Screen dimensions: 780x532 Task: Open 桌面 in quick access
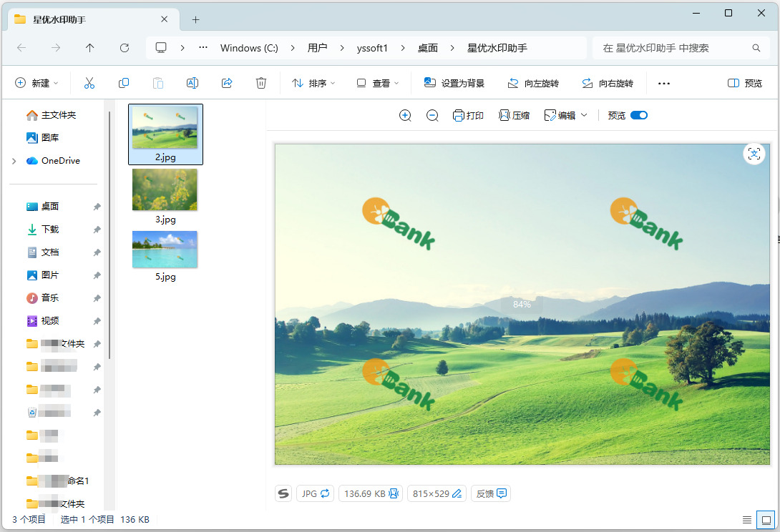43,207
